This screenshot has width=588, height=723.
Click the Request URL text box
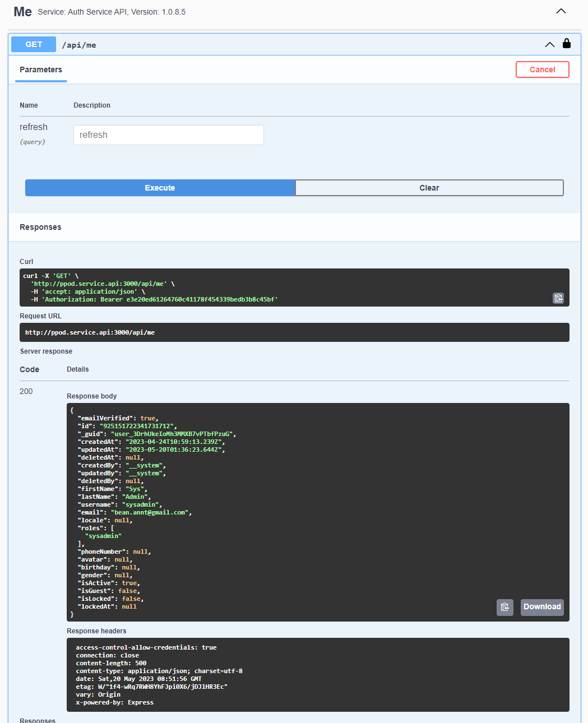click(294, 332)
